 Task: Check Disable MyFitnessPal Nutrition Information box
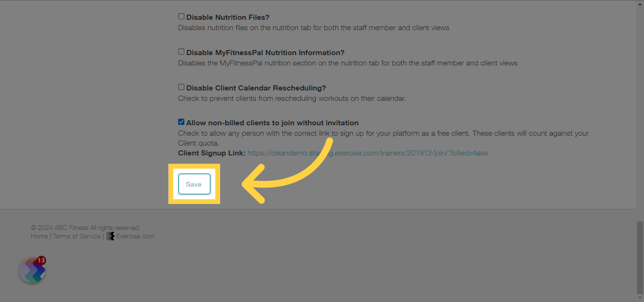tap(181, 52)
